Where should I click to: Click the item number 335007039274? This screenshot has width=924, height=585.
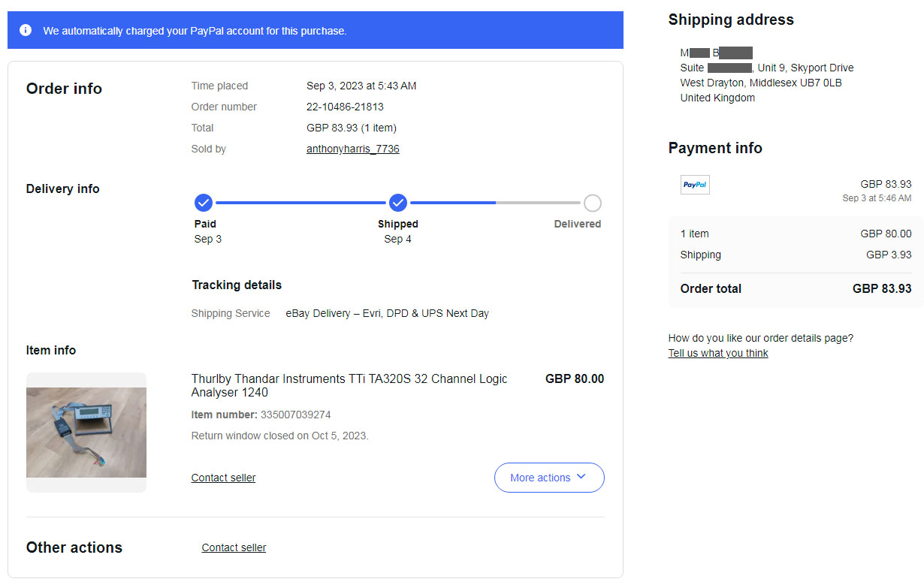pyautogui.click(x=295, y=415)
